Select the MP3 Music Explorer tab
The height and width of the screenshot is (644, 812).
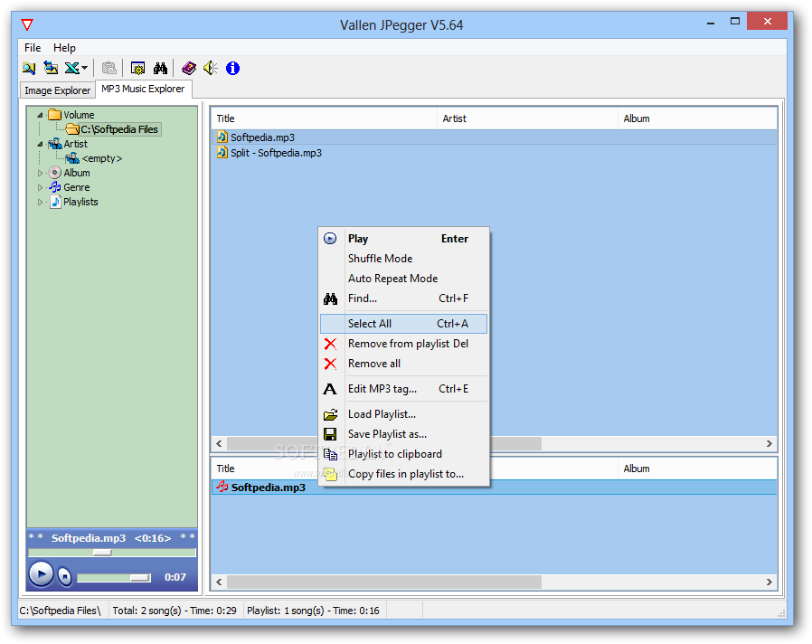(144, 90)
